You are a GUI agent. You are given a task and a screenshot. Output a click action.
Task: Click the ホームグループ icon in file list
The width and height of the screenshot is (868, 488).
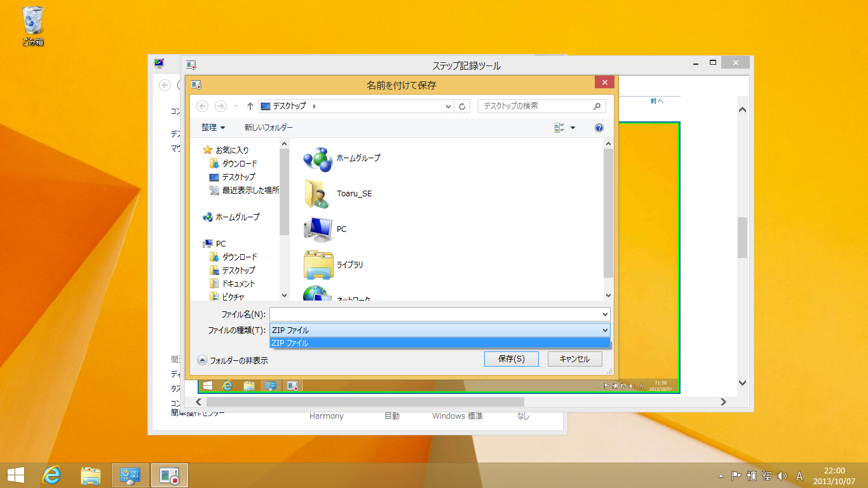click(x=318, y=158)
